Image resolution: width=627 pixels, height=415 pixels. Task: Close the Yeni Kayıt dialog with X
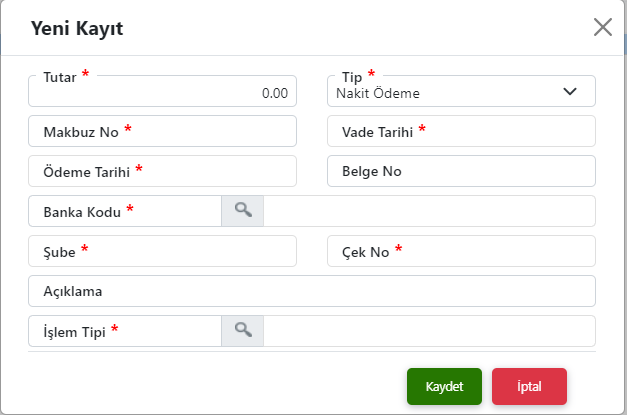[603, 27]
